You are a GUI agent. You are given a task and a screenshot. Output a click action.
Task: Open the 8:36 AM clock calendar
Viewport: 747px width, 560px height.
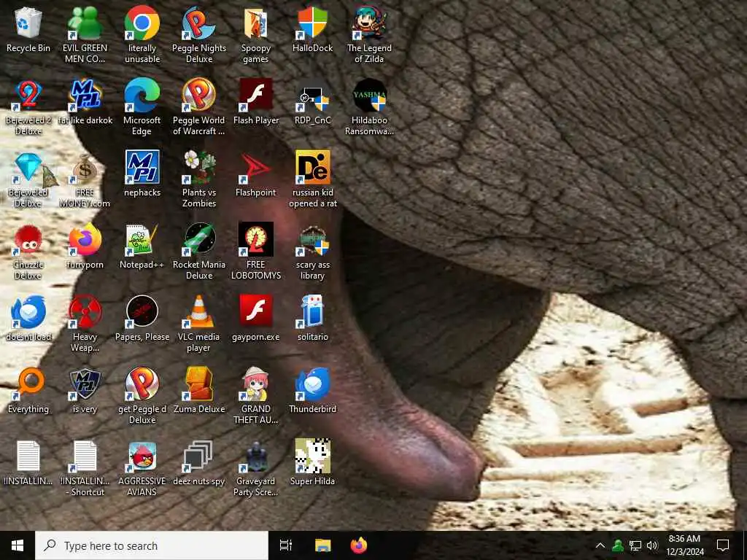click(684, 545)
